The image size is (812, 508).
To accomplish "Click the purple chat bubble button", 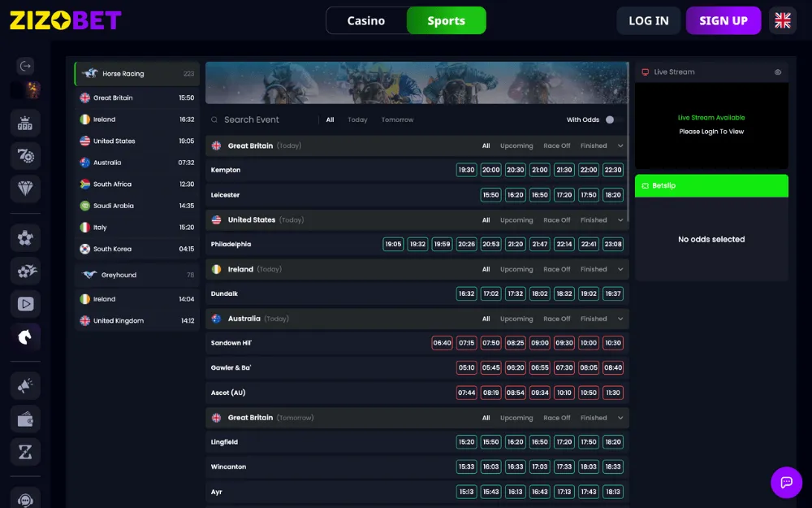I will 786,482.
